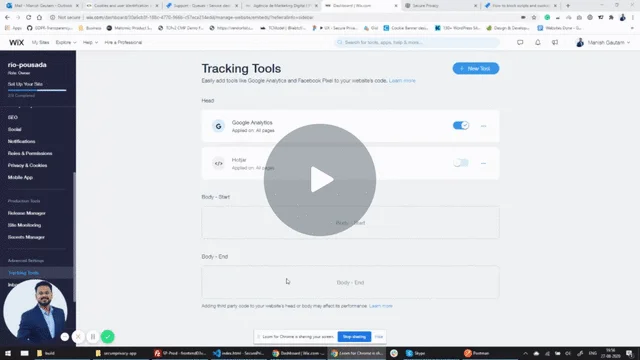Cancel the Loom recording with X button
The height and width of the screenshot is (360, 640).
[x=78, y=337]
